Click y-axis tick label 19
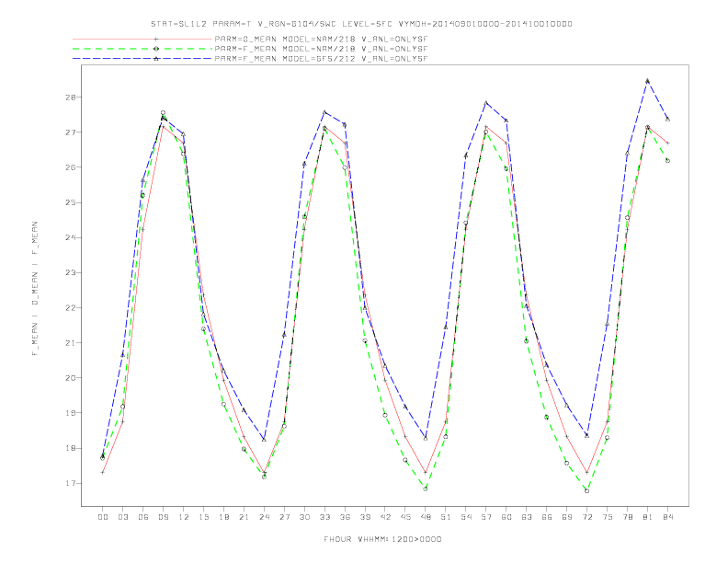 [71, 413]
